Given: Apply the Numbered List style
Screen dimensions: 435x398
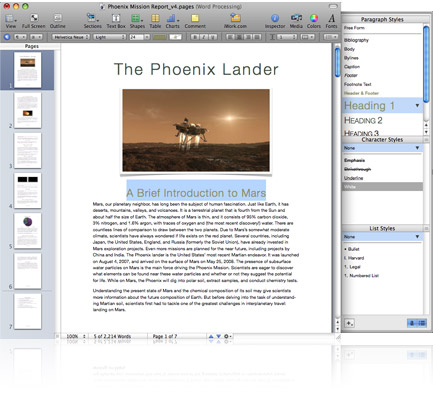Looking at the screenshot, I should tap(361, 276).
